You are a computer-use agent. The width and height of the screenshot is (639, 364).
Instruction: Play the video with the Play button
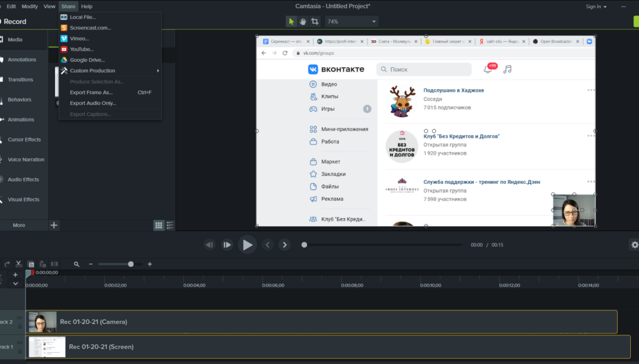(247, 245)
